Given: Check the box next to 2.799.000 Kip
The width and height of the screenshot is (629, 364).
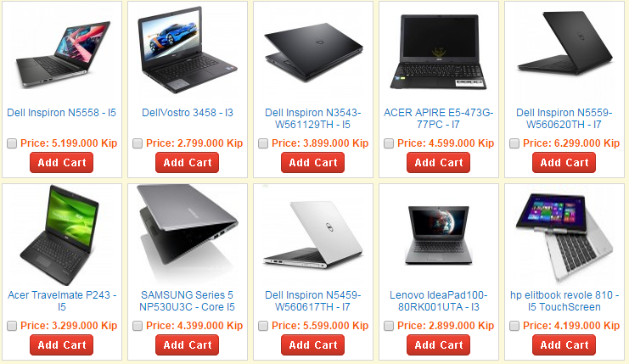Looking at the screenshot, I should (138, 143).
